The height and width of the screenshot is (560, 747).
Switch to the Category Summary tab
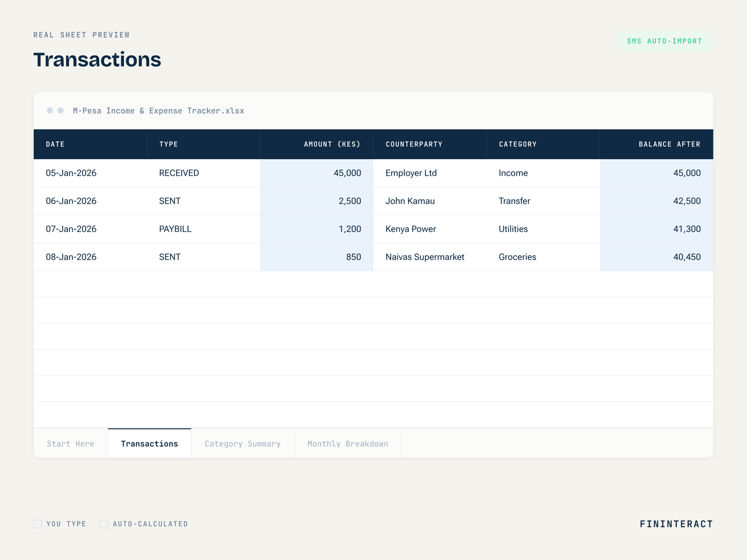click(x=243, y=443)
